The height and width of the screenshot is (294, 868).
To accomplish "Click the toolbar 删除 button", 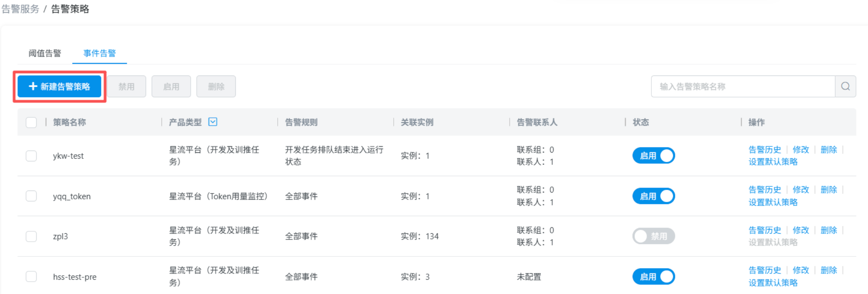I will [x=216, y=86].
